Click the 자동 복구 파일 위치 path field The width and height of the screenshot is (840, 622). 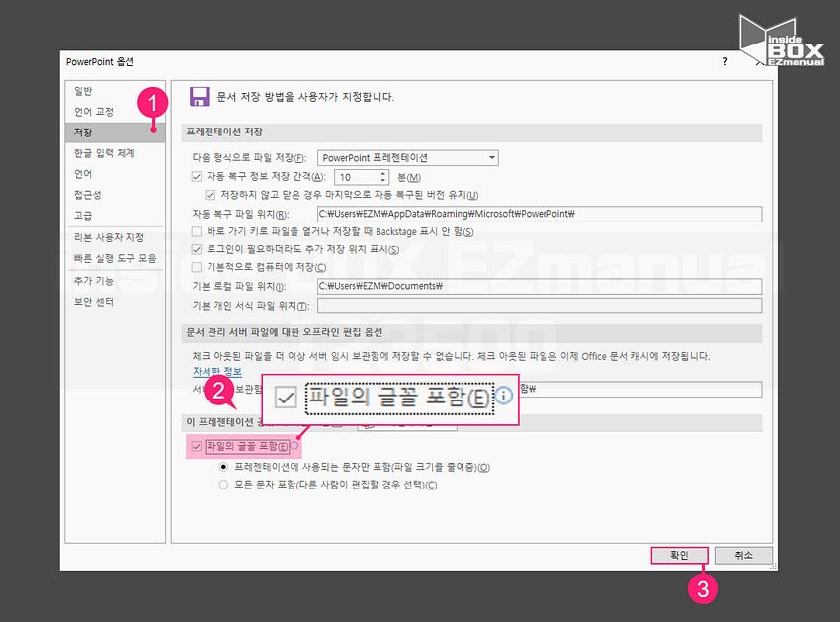[540, 214]
